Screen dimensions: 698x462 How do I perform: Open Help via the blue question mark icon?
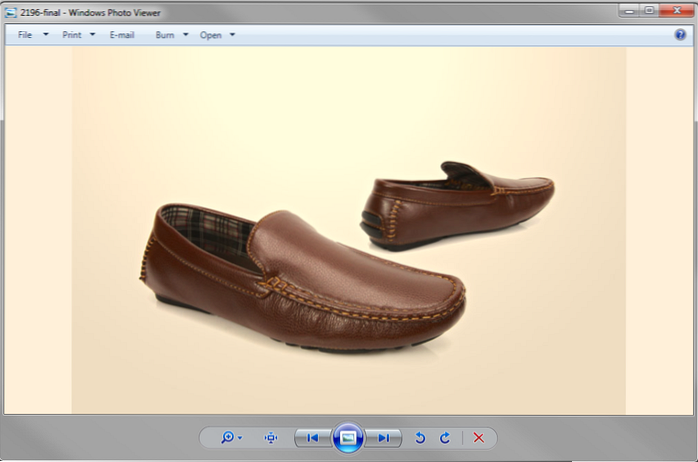point(680,35)
